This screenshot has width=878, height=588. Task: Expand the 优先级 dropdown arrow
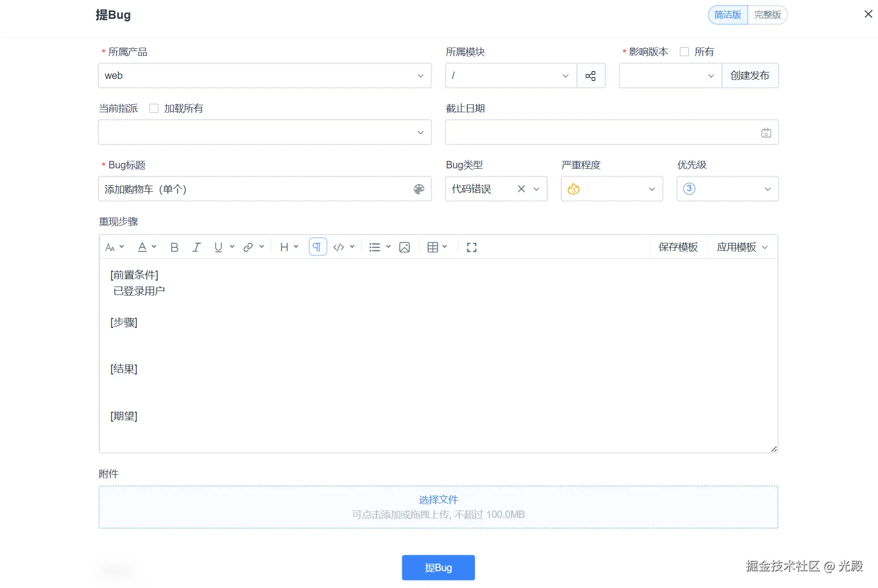pos(768,189)
